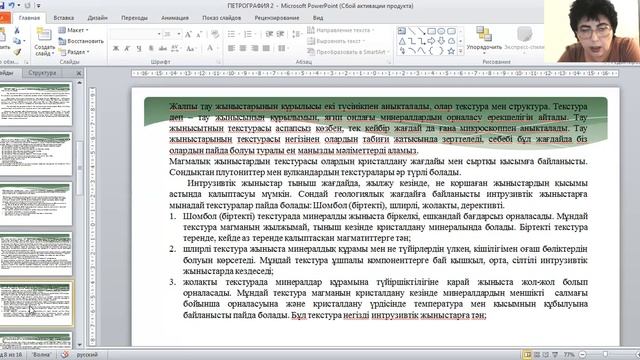The width and height of the screenshot is (640, 360).
Task: Select the oval shape
Action: (441, 31)
